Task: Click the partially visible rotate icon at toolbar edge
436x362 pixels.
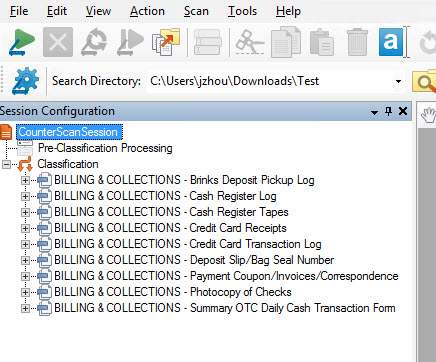Action: coord(428,42)
